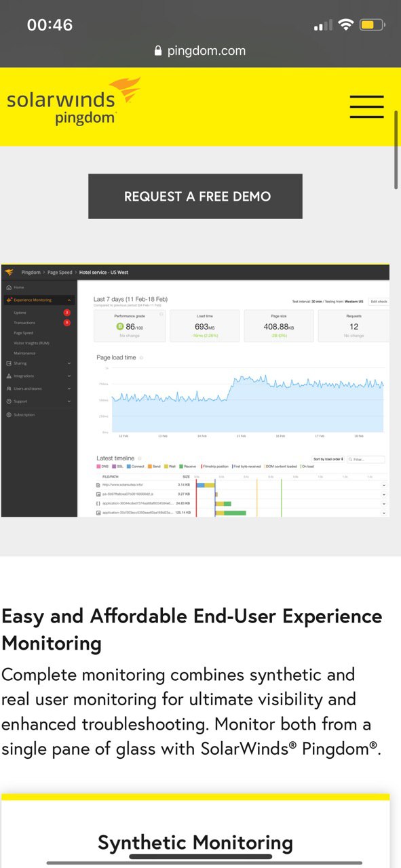
Task: Click the red badge next to Transactions
Action: click(66, 323)
